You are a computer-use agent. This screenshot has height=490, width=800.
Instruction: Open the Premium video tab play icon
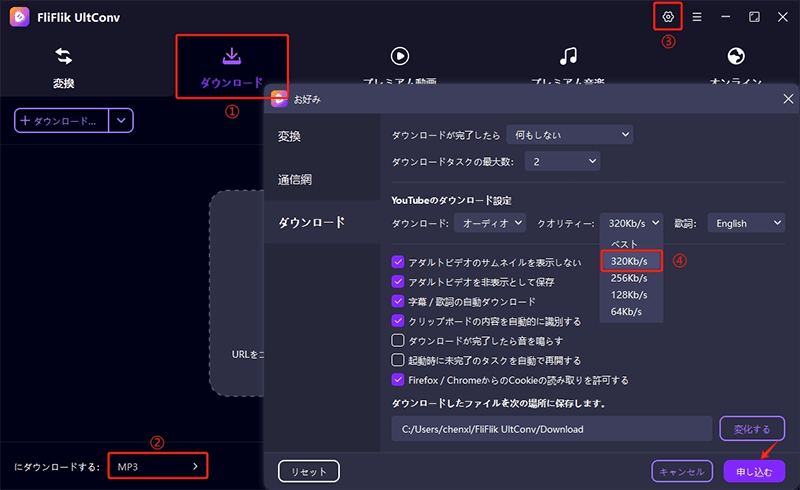click(x=399, y=56)
